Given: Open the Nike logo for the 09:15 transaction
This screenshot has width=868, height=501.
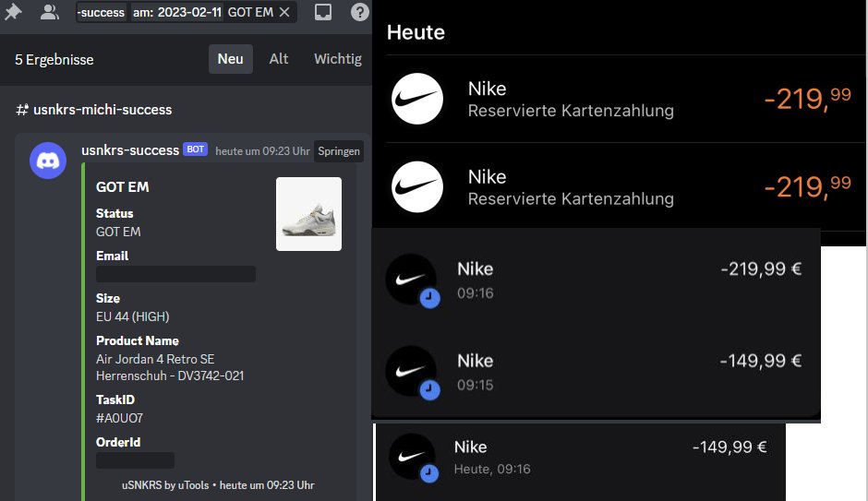Looking at the screenshot, I should point(411,371).
